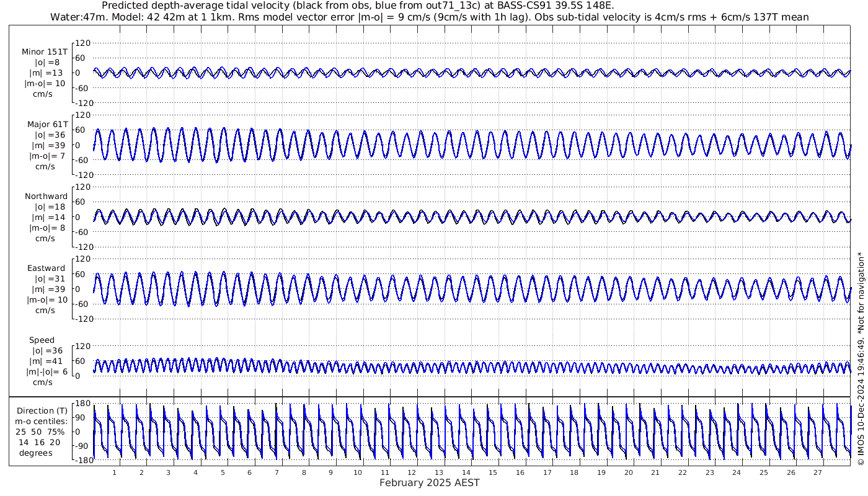Click '|m-o|= 10' in the Eastward panel
Screen dimensions: 868x496
point(47,300)
